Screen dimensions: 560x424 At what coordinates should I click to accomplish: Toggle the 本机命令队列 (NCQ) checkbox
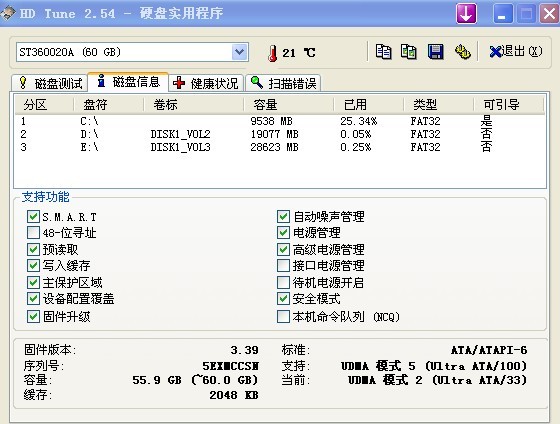pos(283,316)
